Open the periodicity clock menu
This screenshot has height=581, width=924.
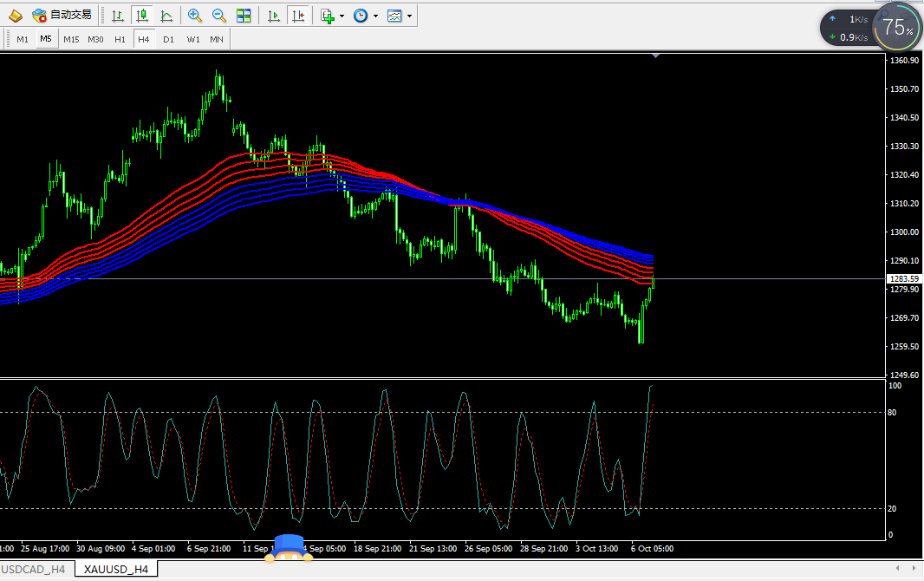[x=361, y=16]
